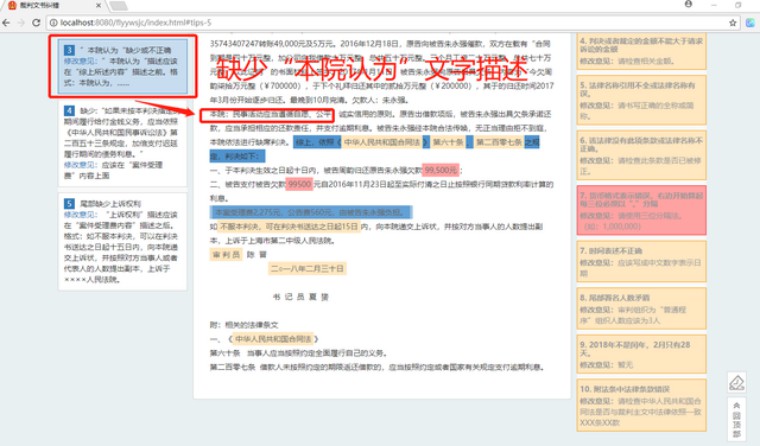Click highlighted text 第二百零七条 in judgment basis

click(499, 142)
